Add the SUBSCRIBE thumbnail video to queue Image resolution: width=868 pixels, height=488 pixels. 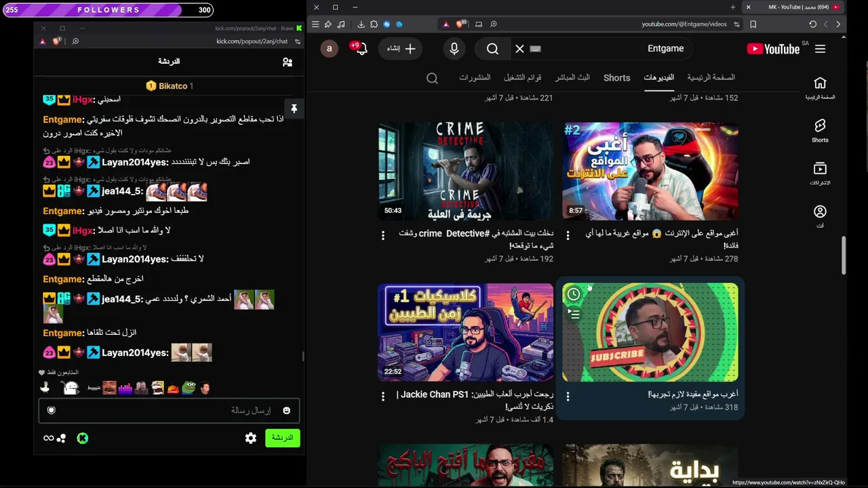(574, 314)
